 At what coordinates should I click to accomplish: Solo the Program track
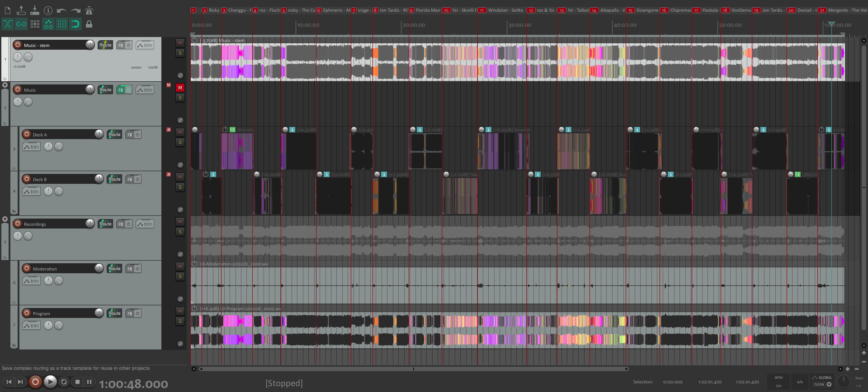180,321
